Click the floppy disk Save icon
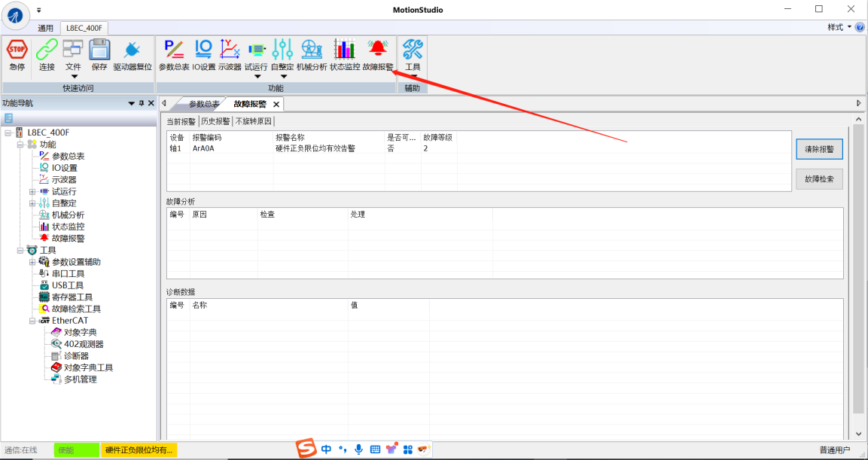Viewport: 868px width, 460px height. click(x=99, y=49)
